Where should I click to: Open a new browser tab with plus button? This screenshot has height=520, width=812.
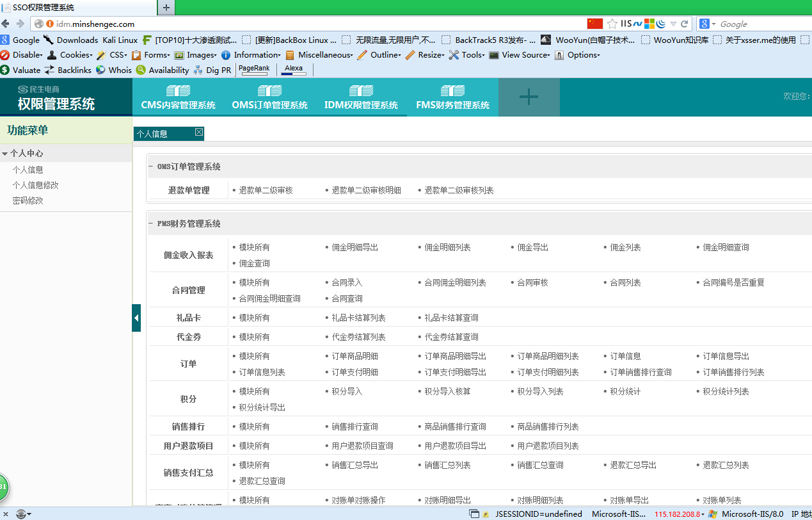tap(166, 8)
